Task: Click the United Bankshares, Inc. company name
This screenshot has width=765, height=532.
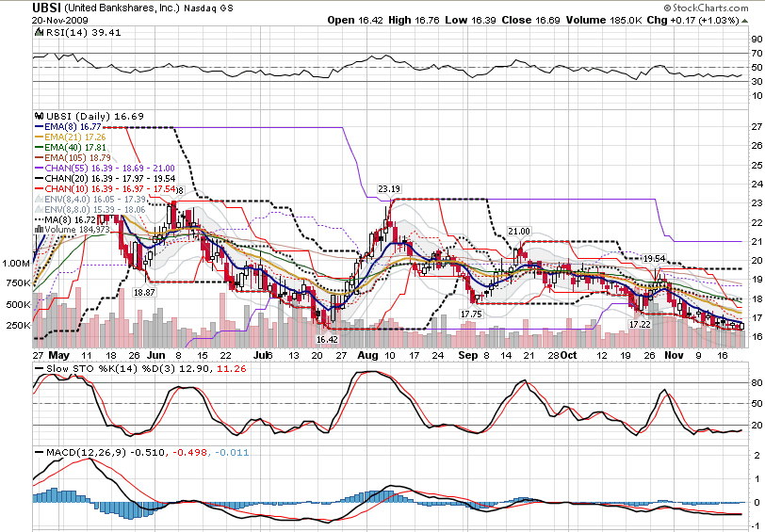Action: coord(122,8)
